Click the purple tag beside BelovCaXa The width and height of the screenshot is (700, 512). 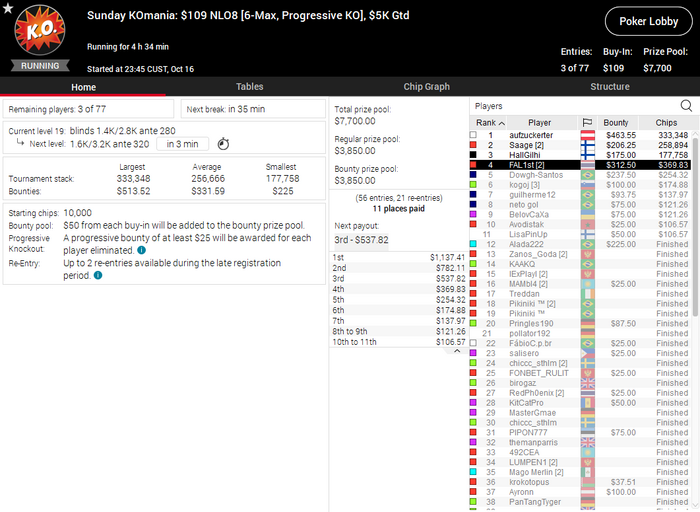pos(473,214)
